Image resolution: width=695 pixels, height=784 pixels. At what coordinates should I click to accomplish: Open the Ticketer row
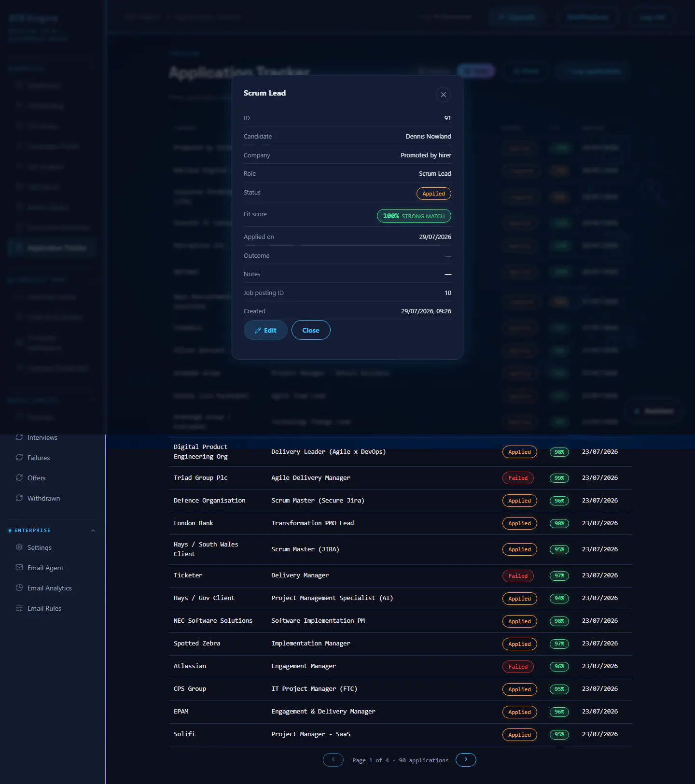pos(401,575)
